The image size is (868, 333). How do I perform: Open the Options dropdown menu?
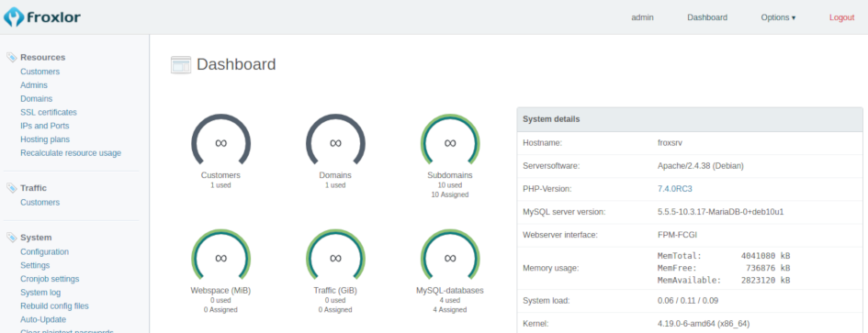[x=778, y=17]
